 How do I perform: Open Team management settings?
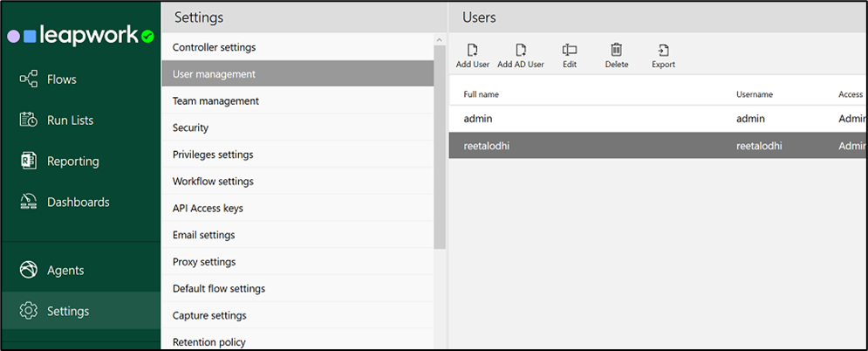[x=215, y=101]
